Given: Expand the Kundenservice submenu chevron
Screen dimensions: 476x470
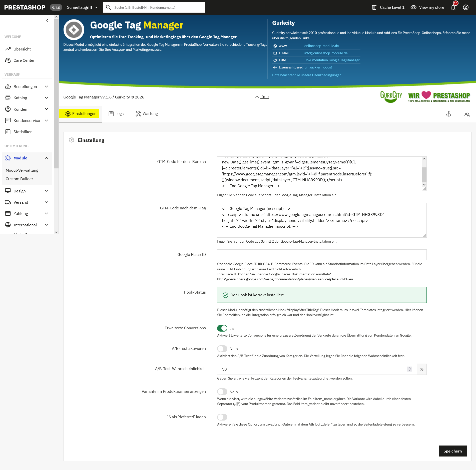Looking at the screenshot, I should pyautogui.click(x=47, y=120).
